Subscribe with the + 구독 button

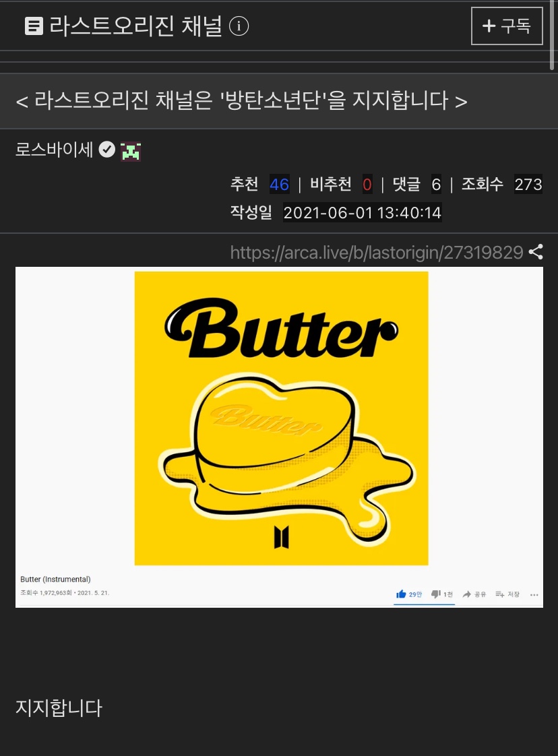click(507, 26)
